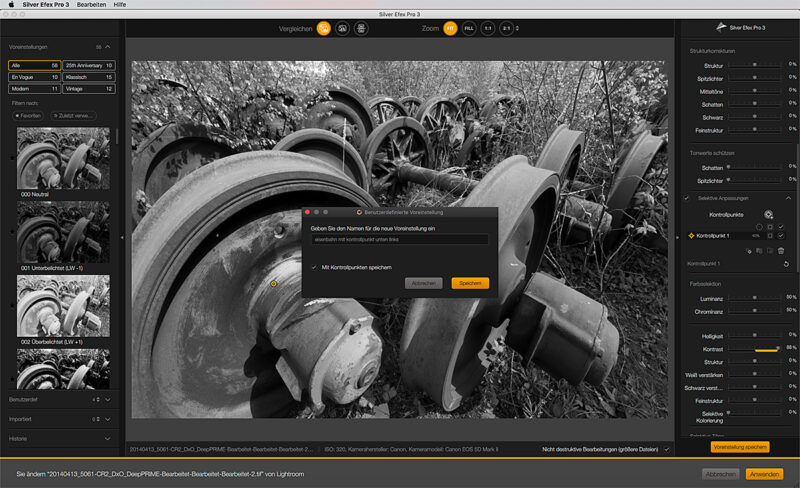The height and width of the screenshot is (488, 800).
Task: Select the En Vogue preset category
Action: pyautogui.click(x=35, y=77)
